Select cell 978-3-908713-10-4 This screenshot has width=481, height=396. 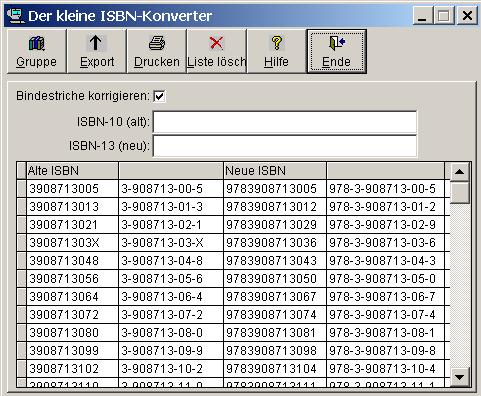[x=386, y=369]
